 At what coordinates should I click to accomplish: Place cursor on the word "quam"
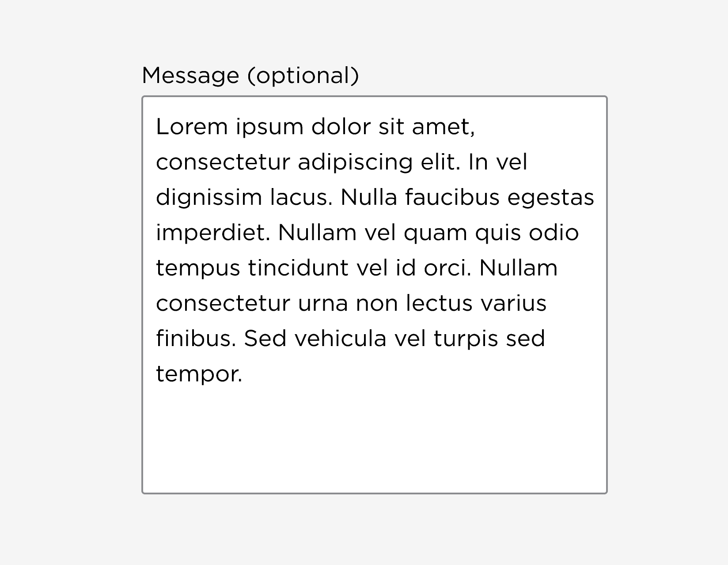click(x=435, y=233)
